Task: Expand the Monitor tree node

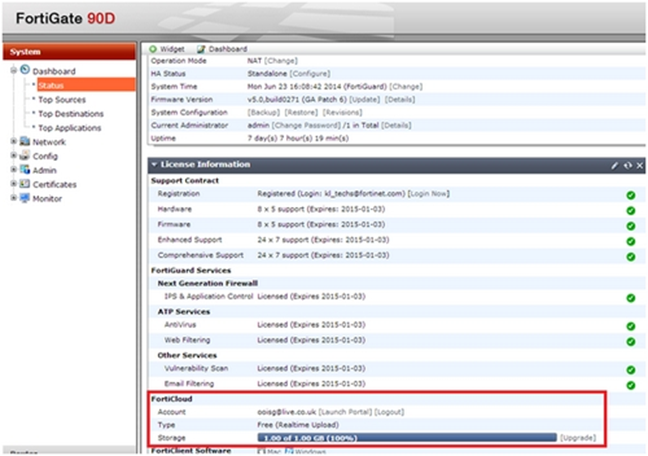Action: pyautogui.click(x=14, y=198)
